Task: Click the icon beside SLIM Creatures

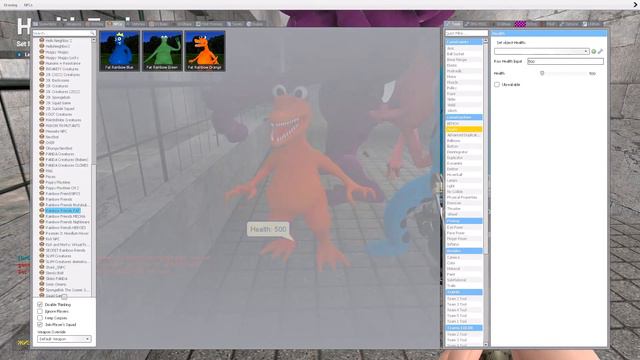Action: (x=42, y=256)
